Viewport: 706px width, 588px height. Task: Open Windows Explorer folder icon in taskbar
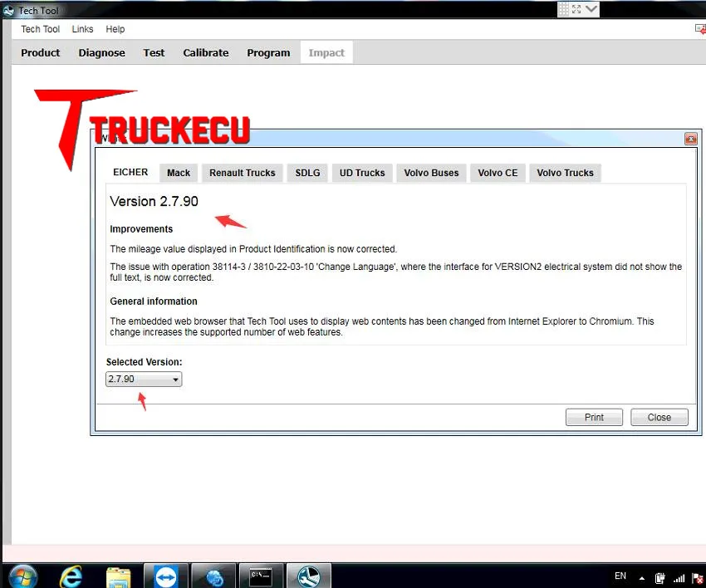(x=119, y=577)
